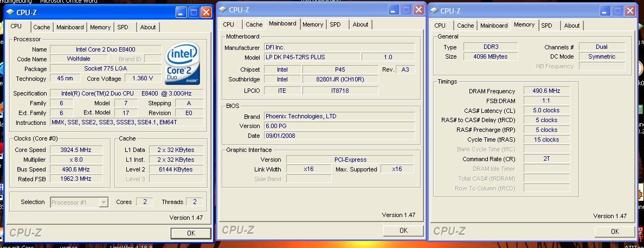This screenshot has height=248, width=644.
Task: Click the Dual channels value
Action: [602, 47]
